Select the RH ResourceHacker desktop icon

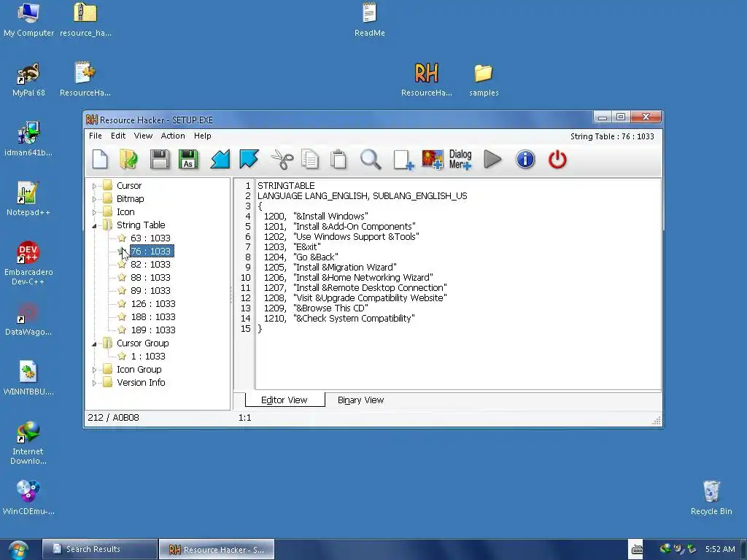coord(426,79)
